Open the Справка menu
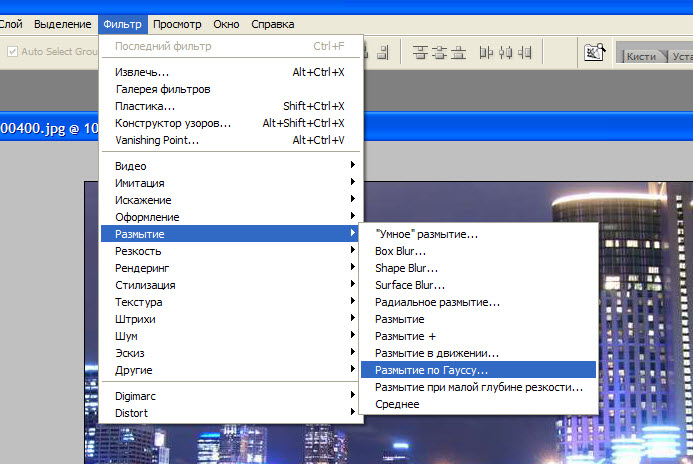693x464 pixels. point(273,24)
